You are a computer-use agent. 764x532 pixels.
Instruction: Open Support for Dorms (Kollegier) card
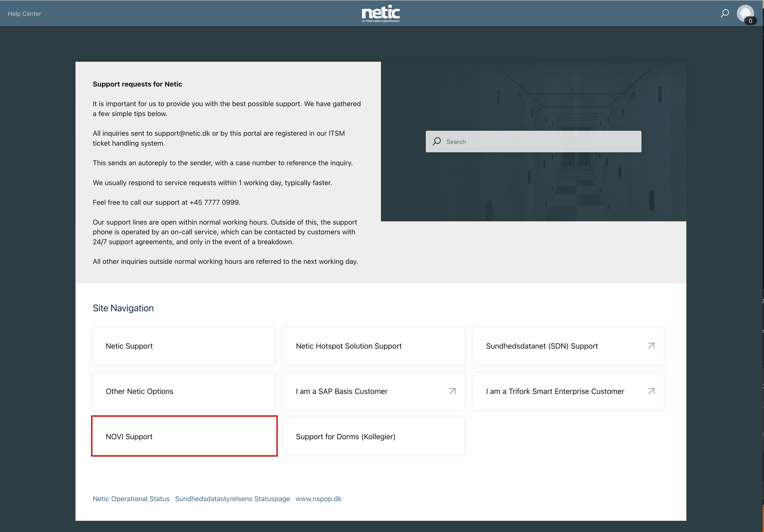pos(373,436)
